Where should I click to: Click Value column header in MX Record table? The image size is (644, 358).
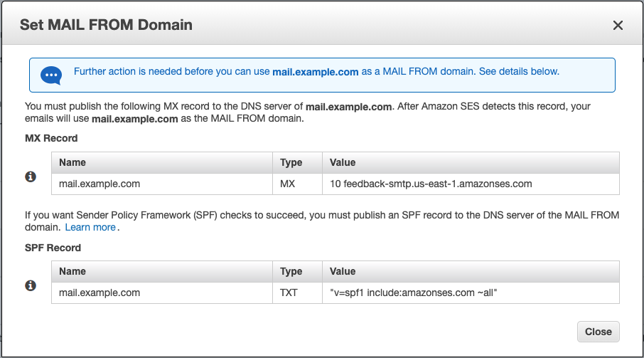343,162
